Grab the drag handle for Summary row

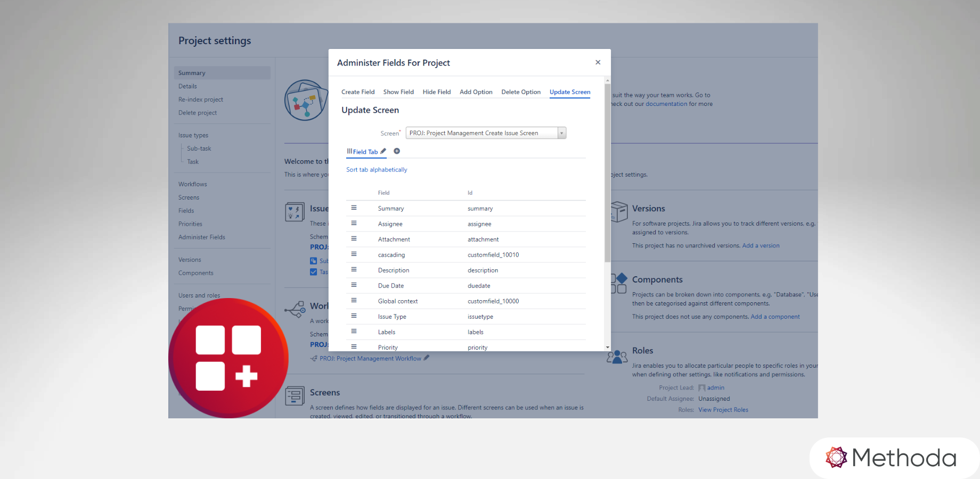354,208
